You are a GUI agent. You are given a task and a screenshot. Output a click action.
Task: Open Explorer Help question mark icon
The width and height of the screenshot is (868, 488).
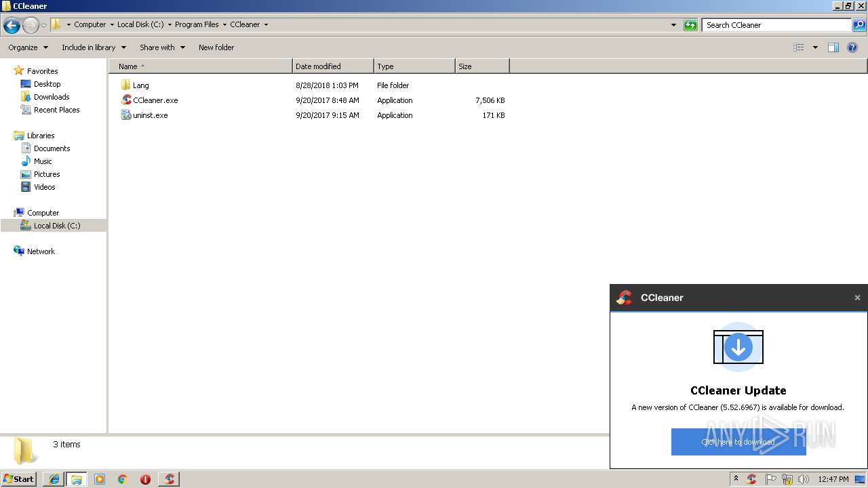point(853,47)
